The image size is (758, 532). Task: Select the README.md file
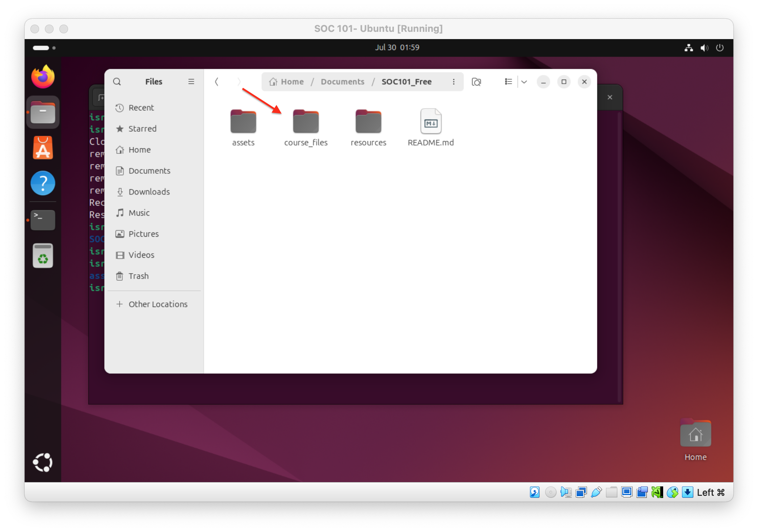[431, 127]
